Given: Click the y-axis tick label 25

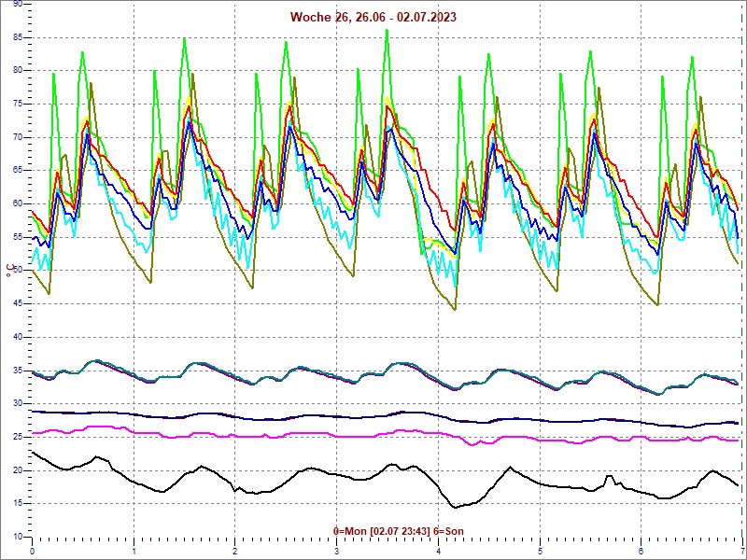Looking at the screenshot, I should [x=17, y=437].
